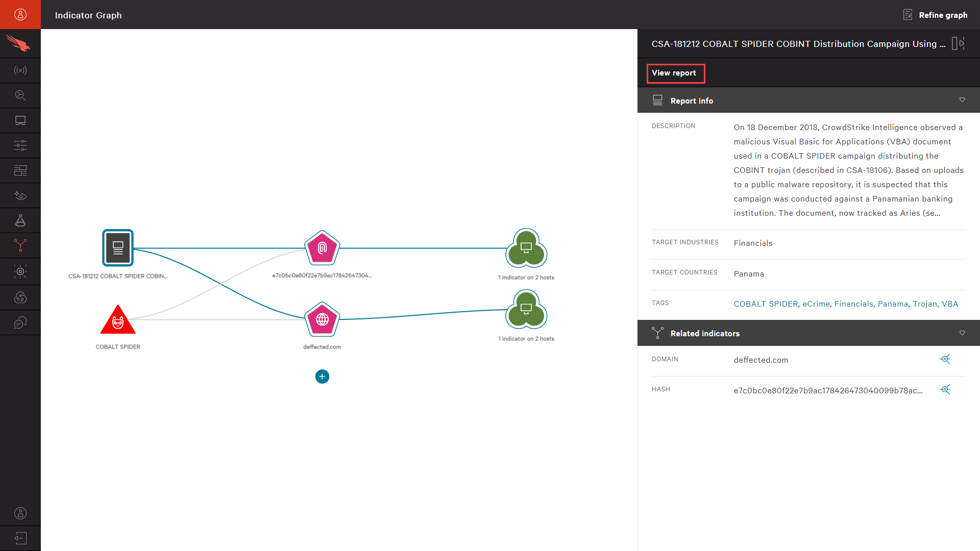Open the Discover eye icon in sidebar
980x551 pixels.
tap(20, 195)
